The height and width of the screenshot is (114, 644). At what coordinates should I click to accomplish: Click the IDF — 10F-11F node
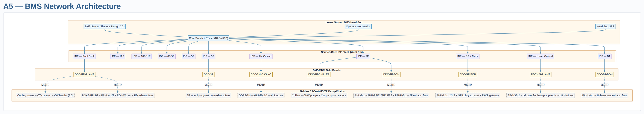point(141,56)
